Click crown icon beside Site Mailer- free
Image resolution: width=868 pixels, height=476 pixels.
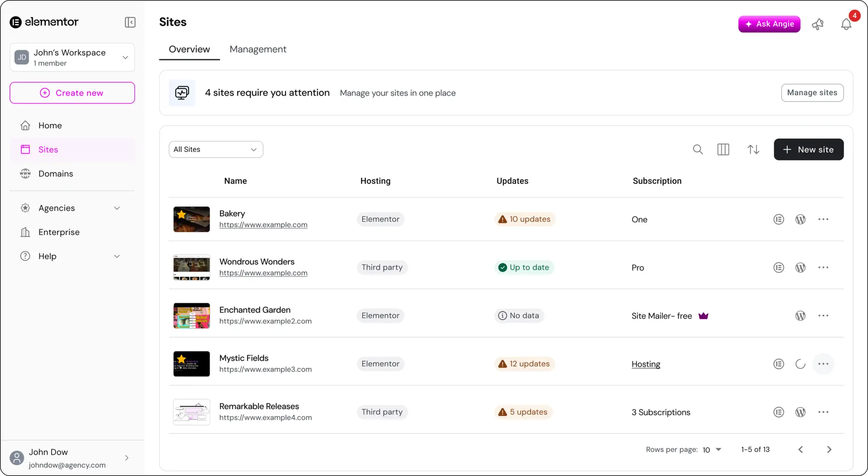(x=703, y=316)
